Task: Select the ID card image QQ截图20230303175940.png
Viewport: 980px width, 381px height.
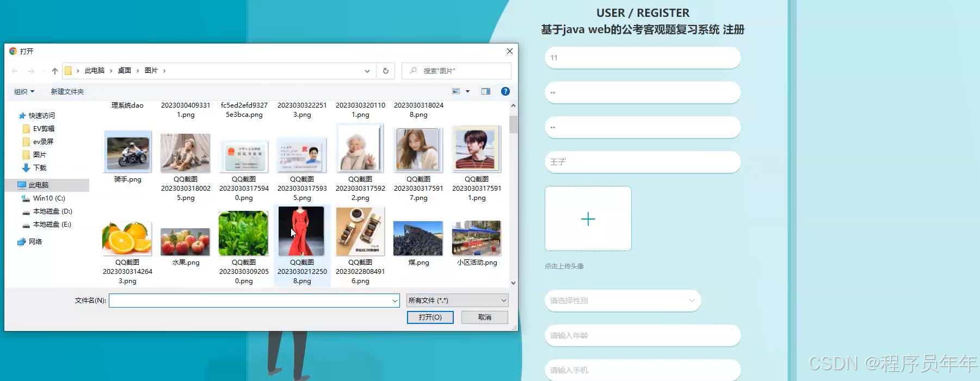Action: pyautogui.click(x=244, y=155)
